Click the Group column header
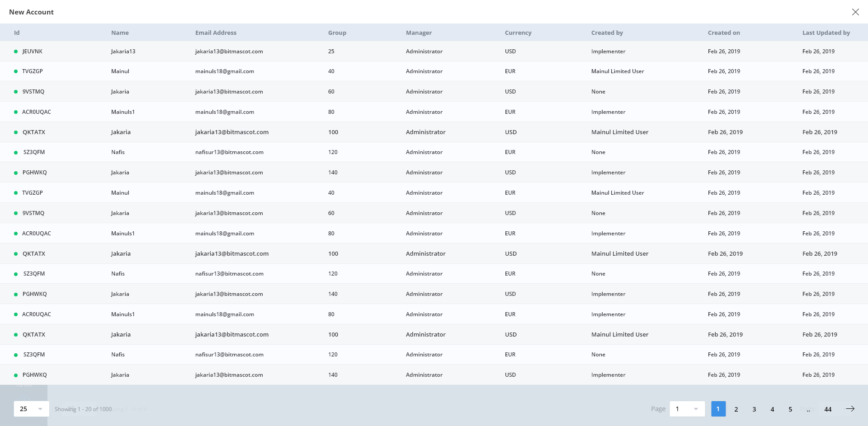The image size is (868, 426). 337,33
